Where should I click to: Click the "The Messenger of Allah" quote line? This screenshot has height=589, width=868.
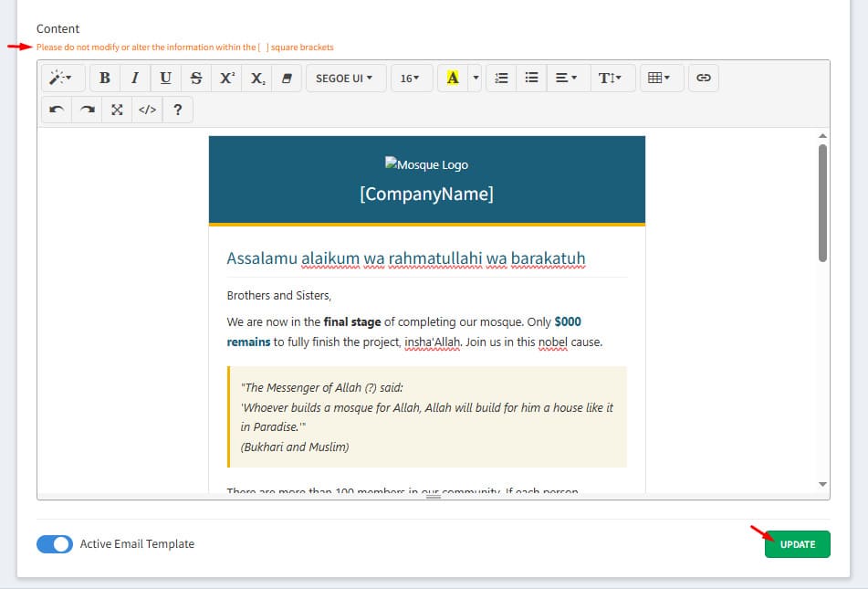322,388
